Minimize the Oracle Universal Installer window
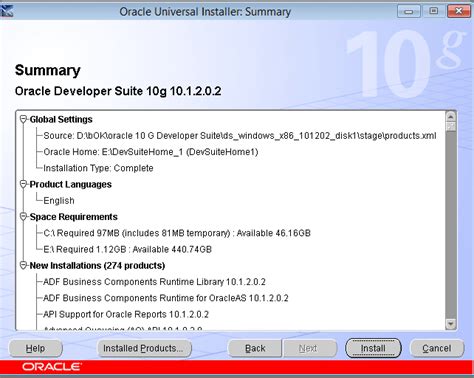 pos(408,11)
